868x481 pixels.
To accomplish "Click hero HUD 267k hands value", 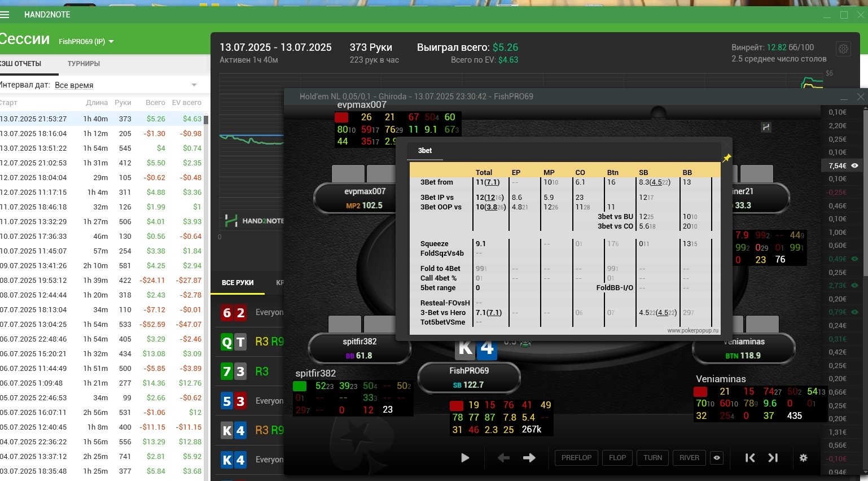I will [531, 430].
